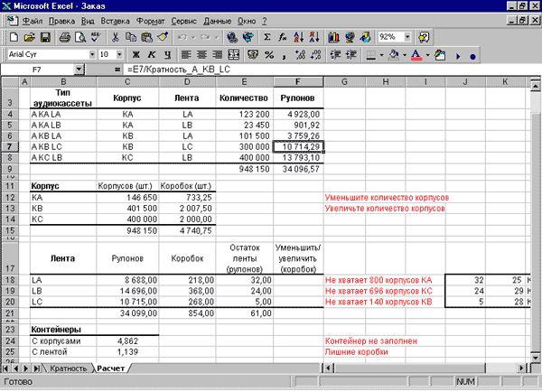Merge and center cells icon
Viewport: 542px width, 392px height.
pos(234,54)
